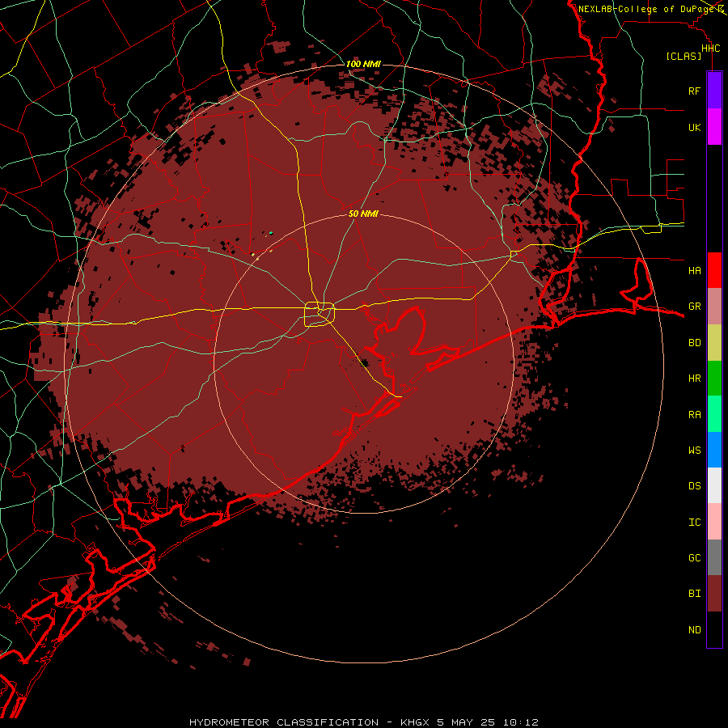The width and height of the screenshot is (728, 728).
Task: Click the NEXLAB-College of DuPage credit text
Action: click(x=645, y=9)
